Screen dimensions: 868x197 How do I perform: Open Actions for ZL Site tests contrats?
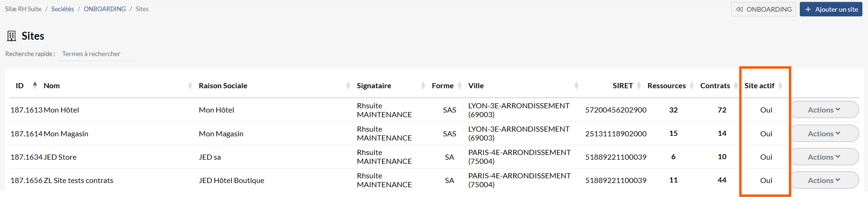coord(825,180)
